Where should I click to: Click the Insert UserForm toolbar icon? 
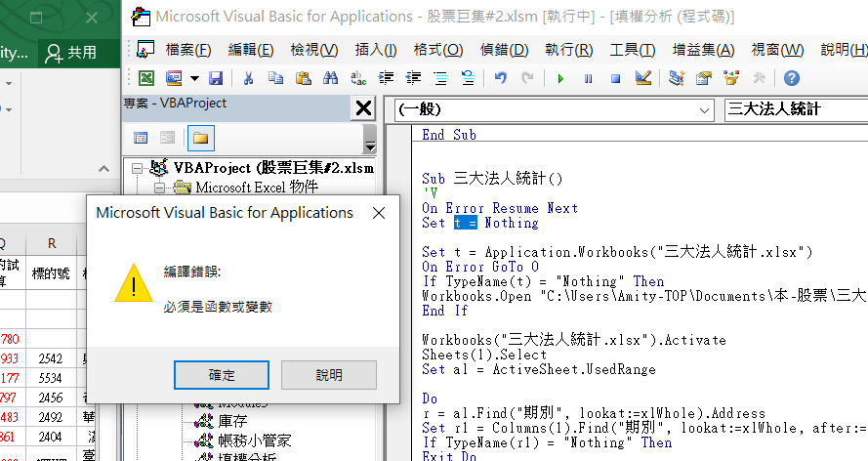(174, 78)
